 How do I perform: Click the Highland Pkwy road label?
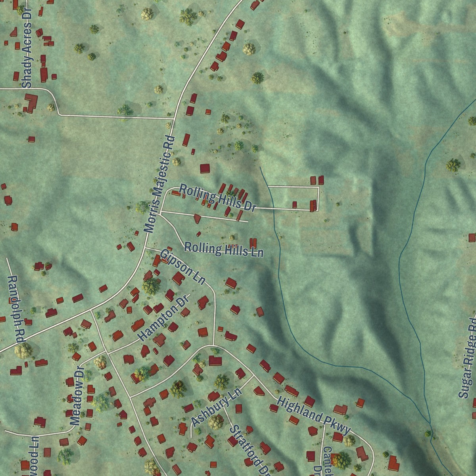(x=314, y=415)
